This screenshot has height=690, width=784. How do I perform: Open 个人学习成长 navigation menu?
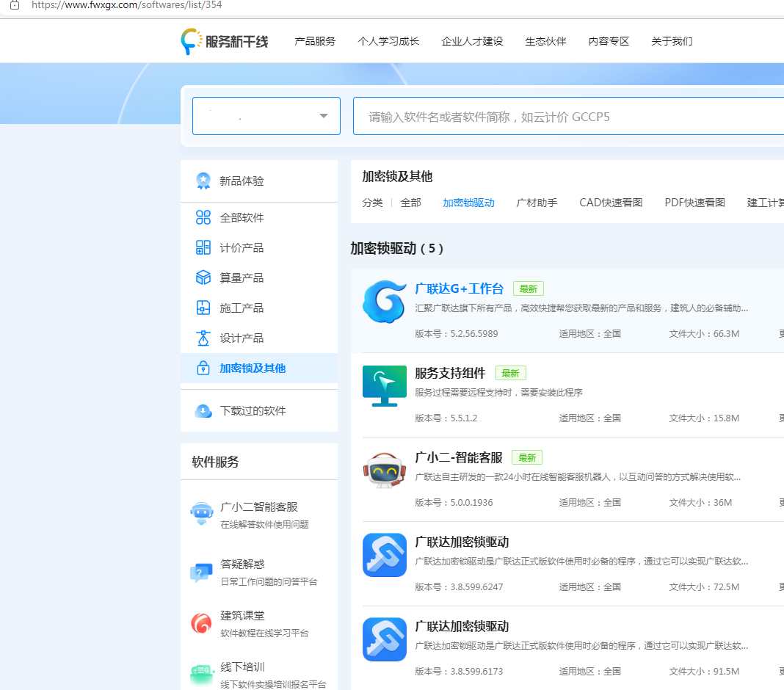click(x=388, y=42)
